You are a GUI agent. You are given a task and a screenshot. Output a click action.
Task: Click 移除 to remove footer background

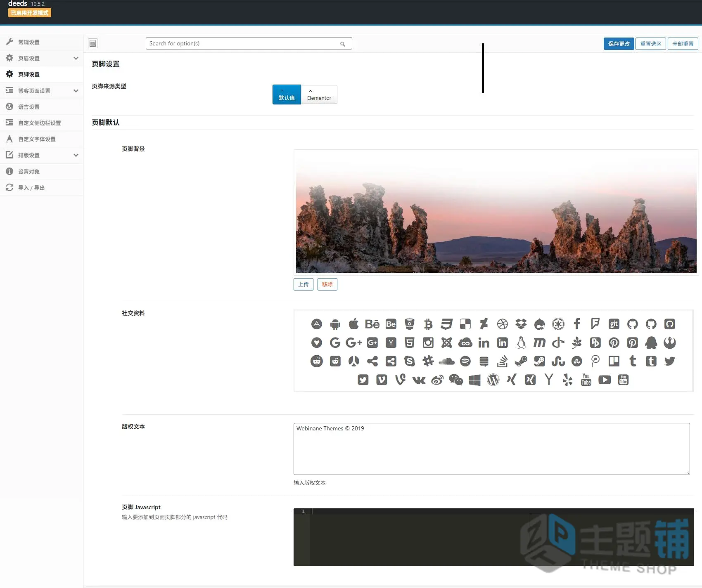point(327,284)
